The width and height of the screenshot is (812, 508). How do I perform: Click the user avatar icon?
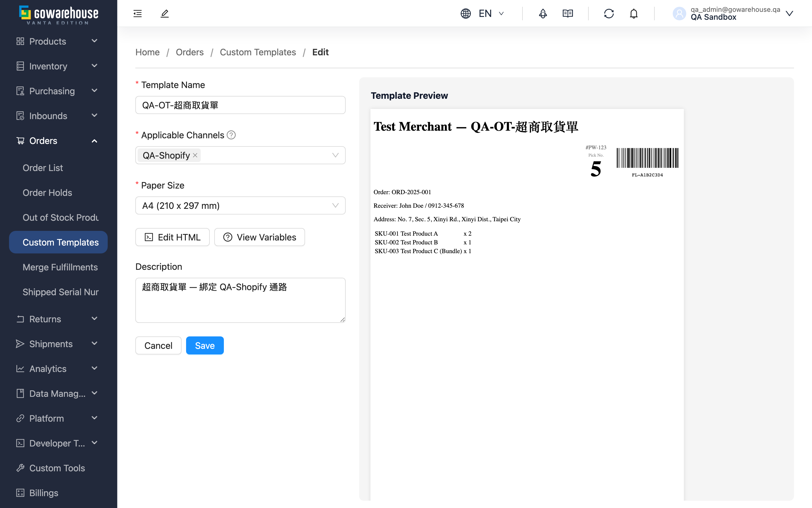coord(679,14)
